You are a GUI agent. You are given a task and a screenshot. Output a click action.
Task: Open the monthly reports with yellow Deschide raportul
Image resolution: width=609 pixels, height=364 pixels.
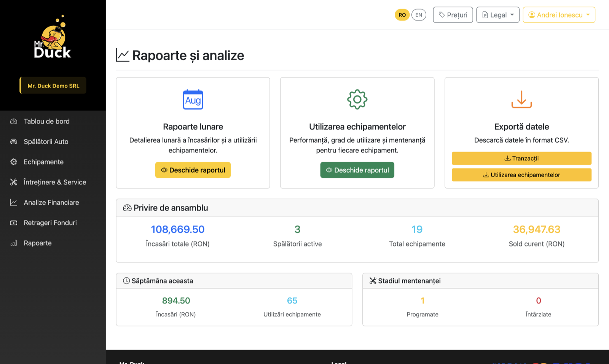click(x=193, y=170)
